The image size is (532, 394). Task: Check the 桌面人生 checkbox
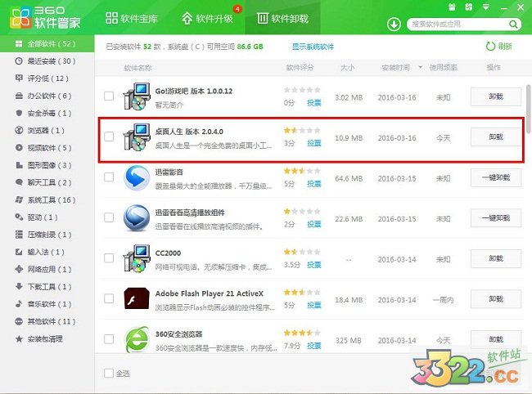(109, 137)
